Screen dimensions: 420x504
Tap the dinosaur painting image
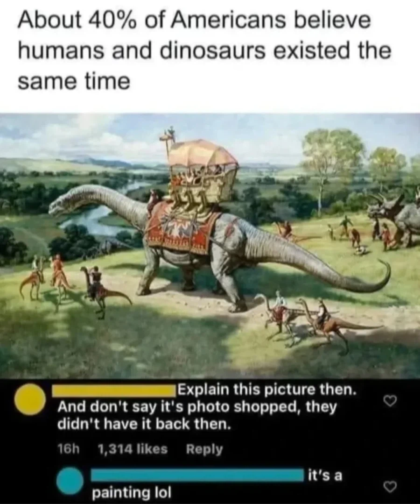click(x=210, y=246)
